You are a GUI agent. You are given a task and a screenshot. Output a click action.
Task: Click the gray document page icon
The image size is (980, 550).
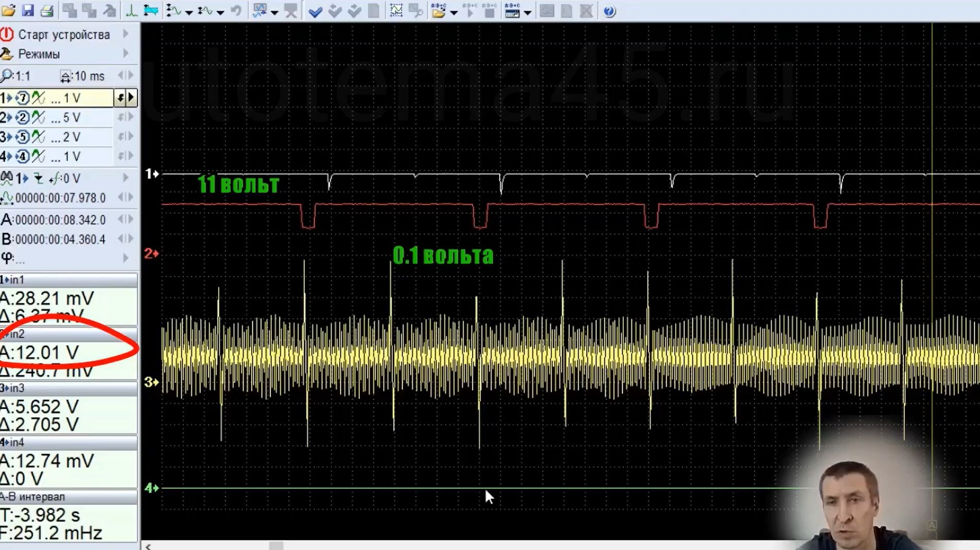click(374, 11)
